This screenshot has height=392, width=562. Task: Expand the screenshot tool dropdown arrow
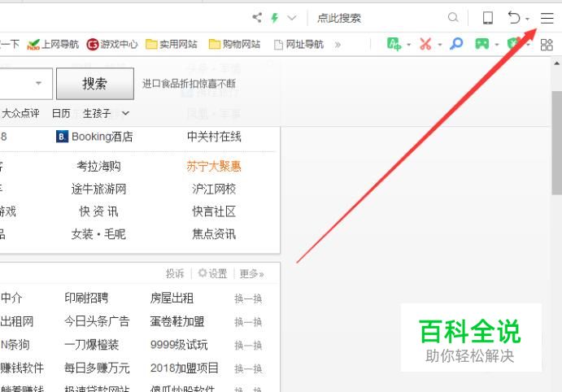coord(440,46)
